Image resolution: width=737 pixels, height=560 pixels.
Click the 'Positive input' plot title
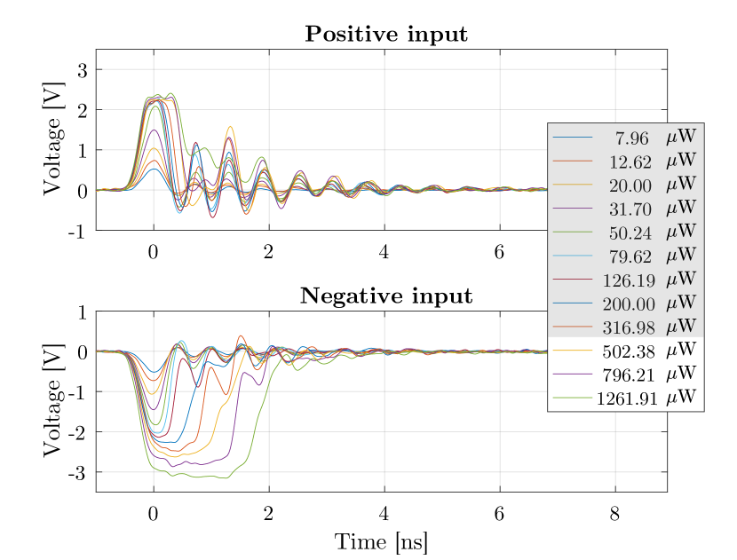click(386, 35)
